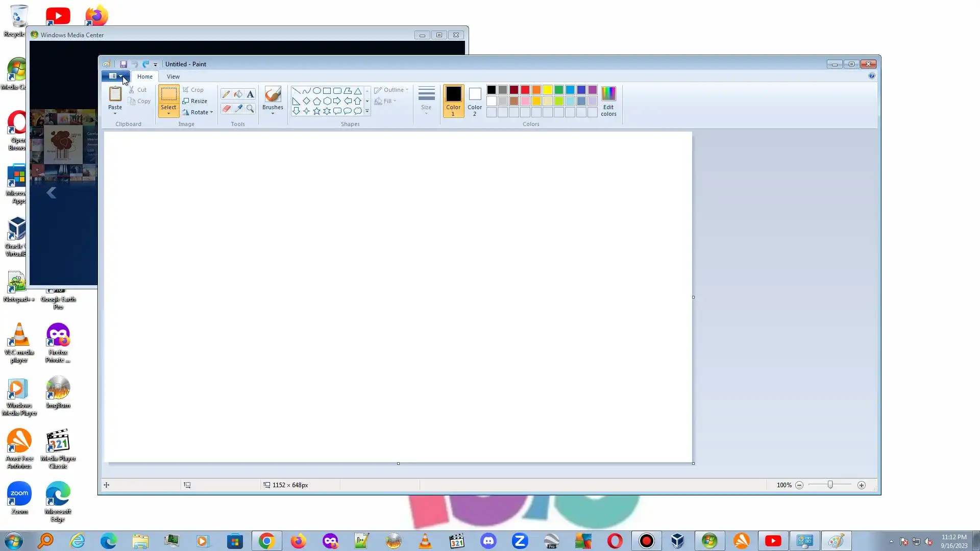Open the Paint file menu button
Viewport: 980px width, 551px height.
pyautogui.click(x=115, y=76)
